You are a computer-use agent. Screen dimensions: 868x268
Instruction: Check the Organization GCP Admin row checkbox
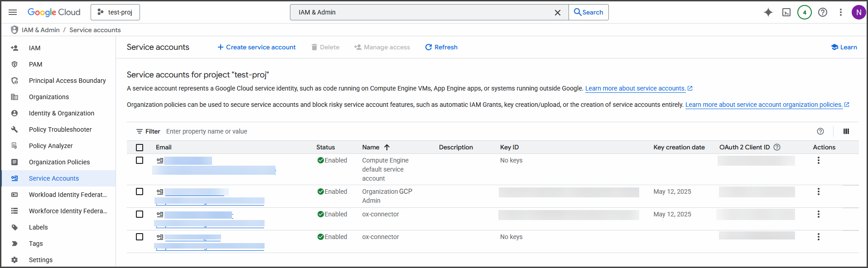click(x=140, y=191)
